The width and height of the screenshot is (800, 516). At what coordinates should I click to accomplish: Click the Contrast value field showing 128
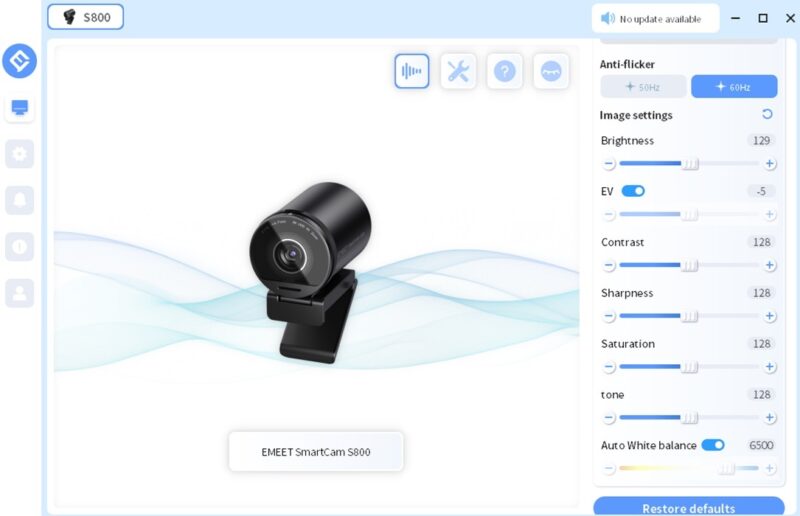click(x=761, y=242)
